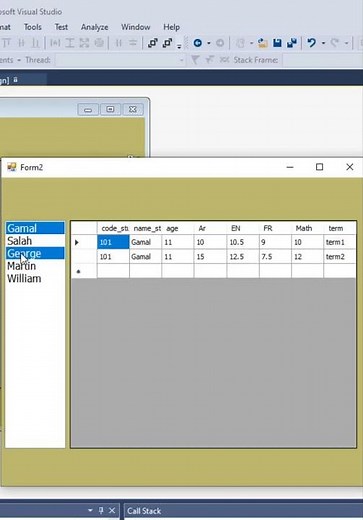The image size is (363, 520).
Task: Click Make Same Width icon
Action: pos(55,43)
